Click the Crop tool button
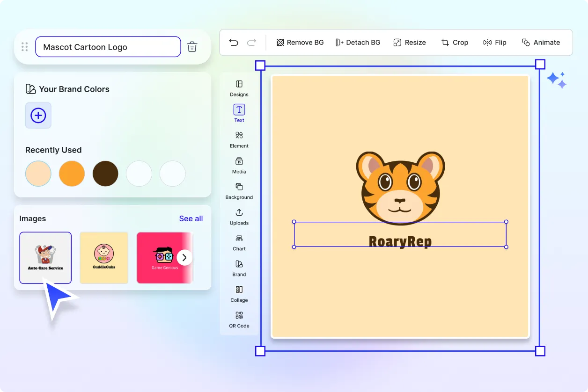Viewport: 588px width, 392px height. click(455, 43)
